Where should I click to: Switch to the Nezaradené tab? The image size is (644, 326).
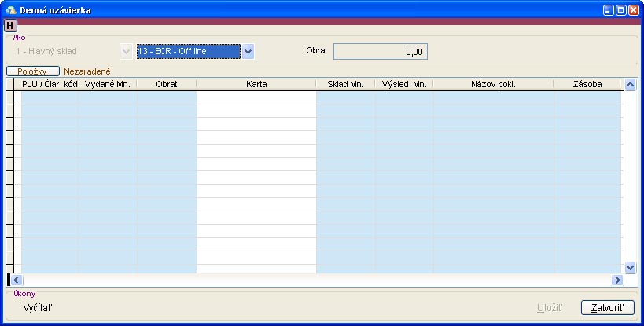(x=86, y=71)
